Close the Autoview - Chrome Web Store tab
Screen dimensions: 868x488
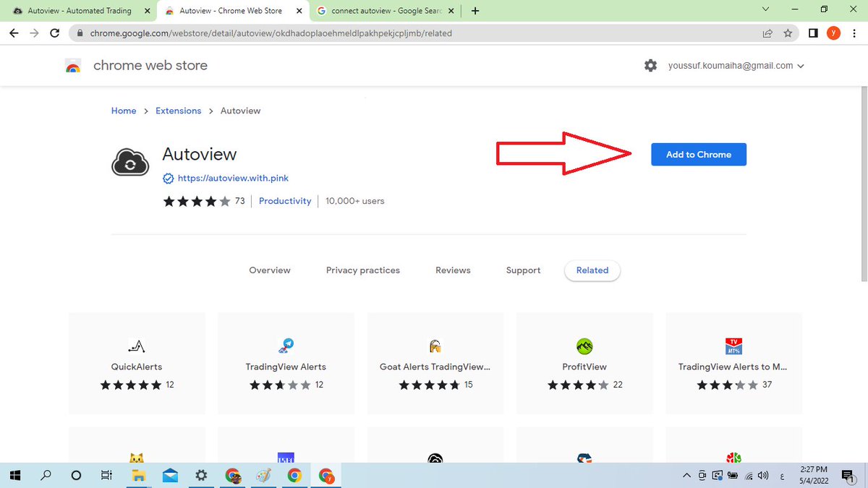(297, 11)
